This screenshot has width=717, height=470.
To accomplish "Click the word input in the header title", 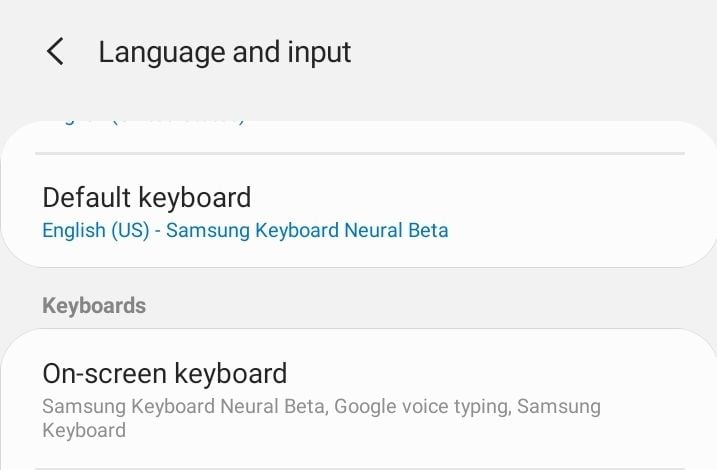I will (x=319, y=53).
